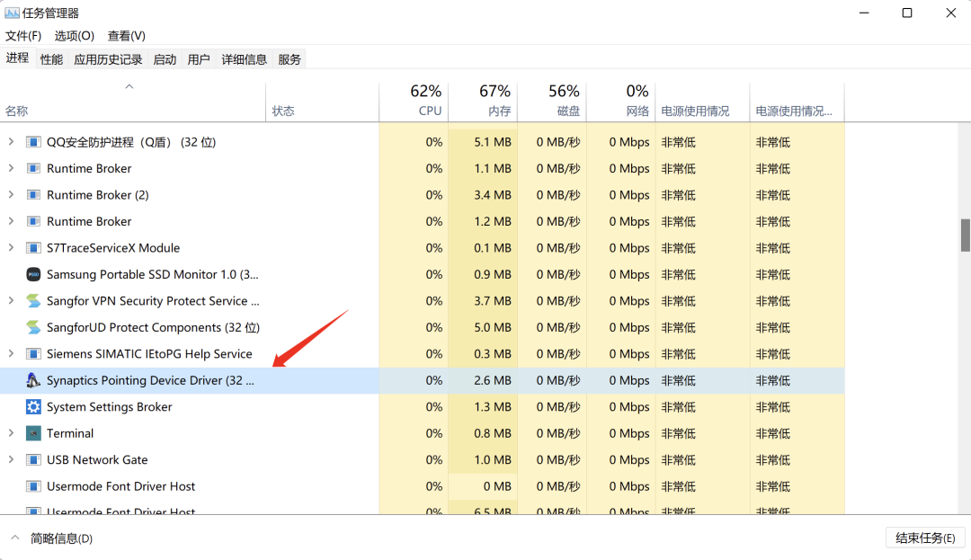Click the S7TraceServiceX Module process icon
This screenshot has height=560, width=971.
tap(33, 248)
